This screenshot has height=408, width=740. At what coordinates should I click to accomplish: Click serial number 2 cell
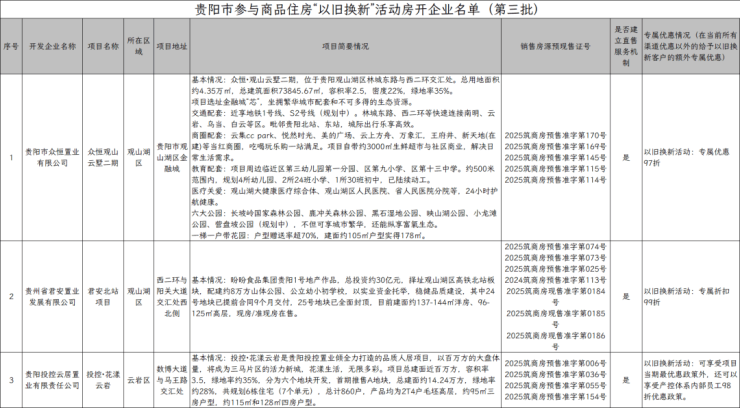pyautogui.click(x=11, y=297)
